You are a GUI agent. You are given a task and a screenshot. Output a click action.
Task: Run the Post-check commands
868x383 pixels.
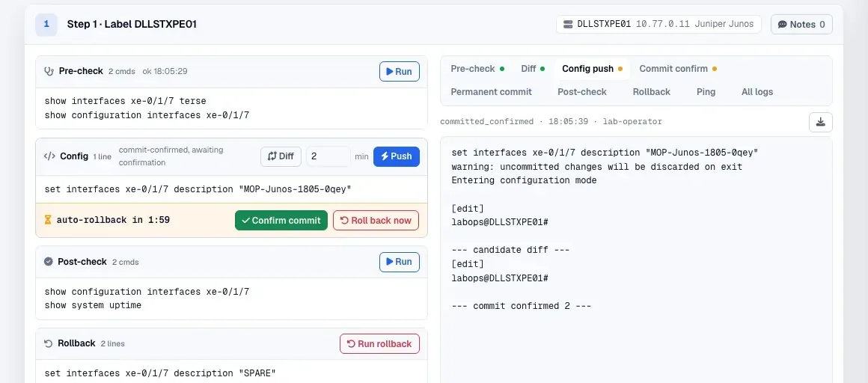click(399, 262)
